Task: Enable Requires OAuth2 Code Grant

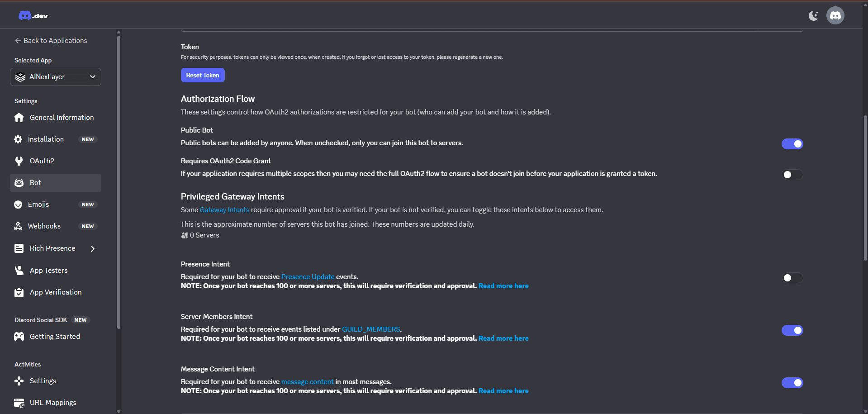Action: [792, 175]
